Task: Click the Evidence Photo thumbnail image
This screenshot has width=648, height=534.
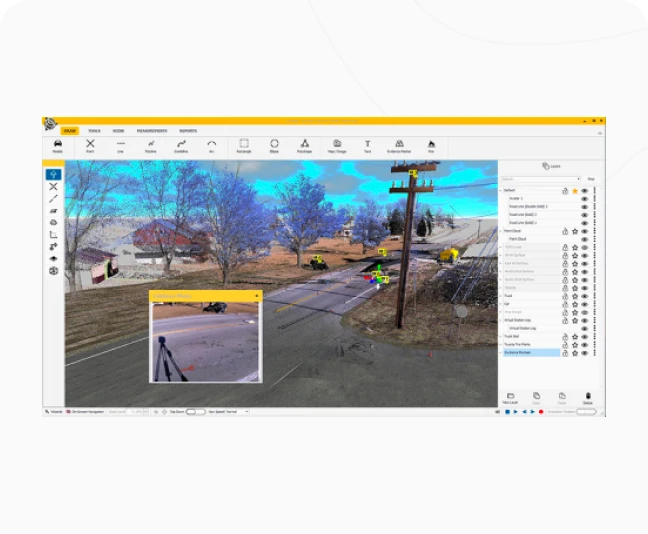Action: (205, 342)
